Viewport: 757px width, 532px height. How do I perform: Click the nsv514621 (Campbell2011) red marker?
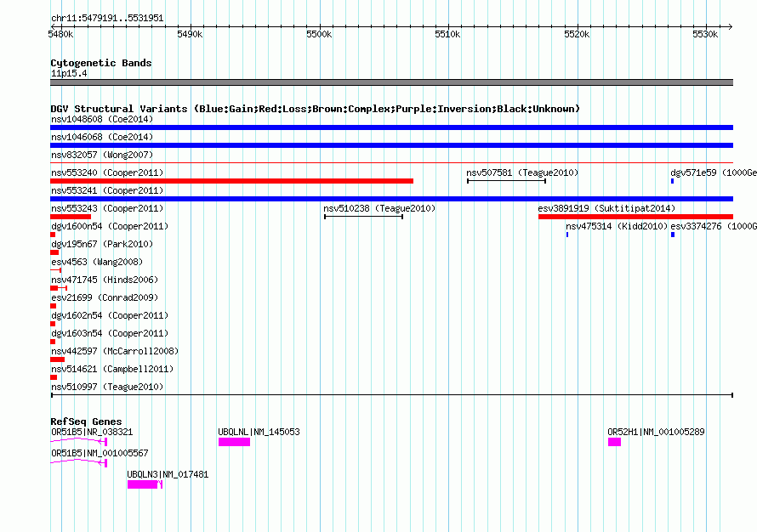(x=54, y=377)
